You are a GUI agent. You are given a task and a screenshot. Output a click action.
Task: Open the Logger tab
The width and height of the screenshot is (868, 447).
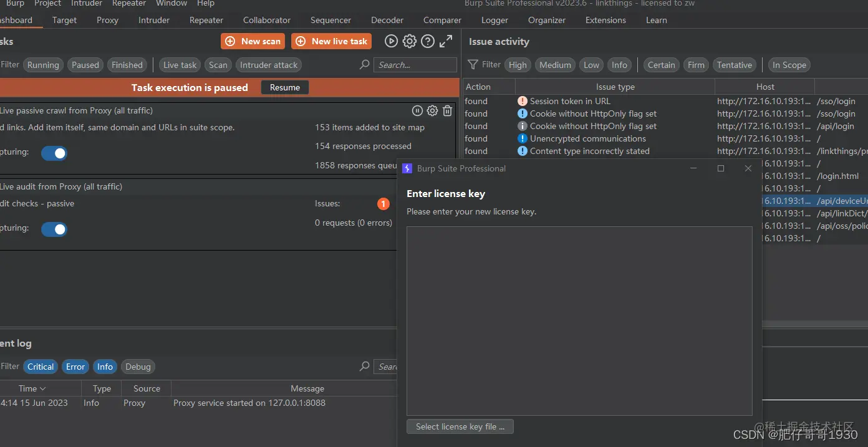pyautogui.click(x=494, y=20)
